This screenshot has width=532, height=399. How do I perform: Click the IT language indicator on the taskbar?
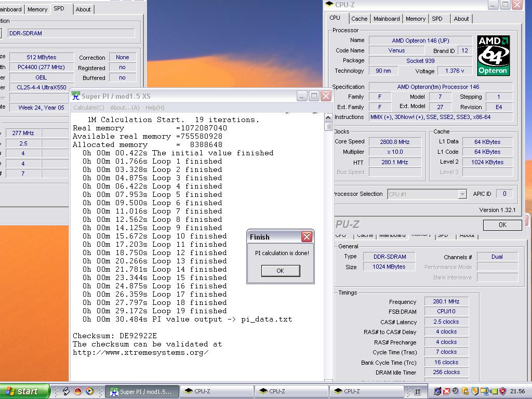pyautogui.click(x=418, y=392)
